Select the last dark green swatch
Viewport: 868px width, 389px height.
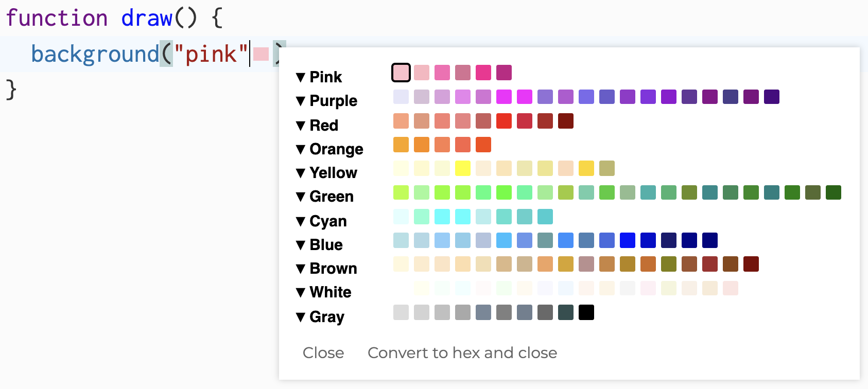click(x=834, y=192)
